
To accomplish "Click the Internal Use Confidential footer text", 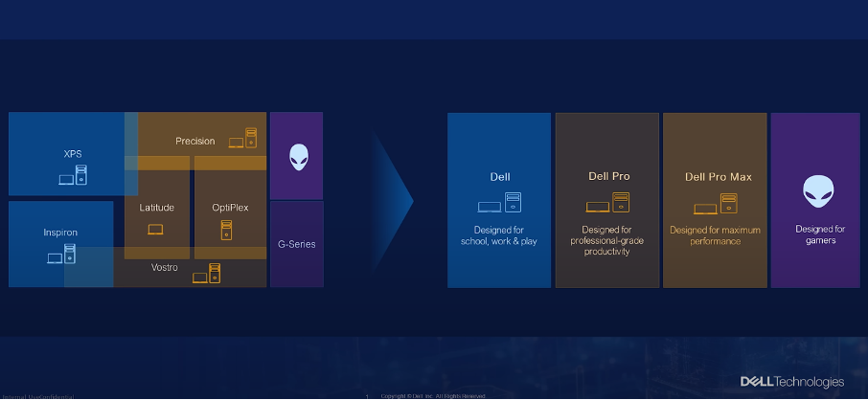I will click(x=38, y=397).
